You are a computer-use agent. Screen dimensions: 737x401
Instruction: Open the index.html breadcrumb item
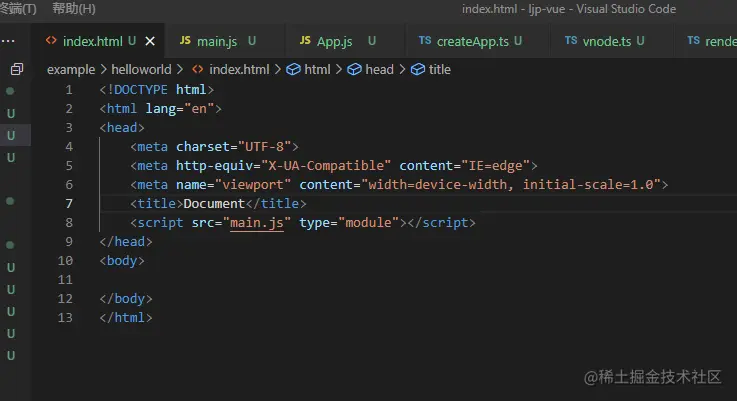(239, 70)
